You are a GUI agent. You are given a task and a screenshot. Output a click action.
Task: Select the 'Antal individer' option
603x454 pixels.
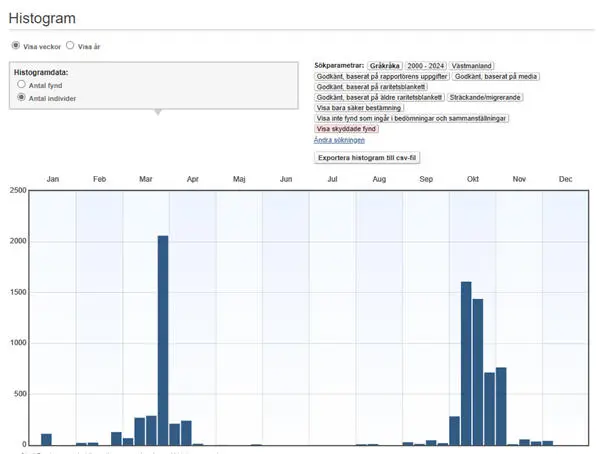coord(22,98)
